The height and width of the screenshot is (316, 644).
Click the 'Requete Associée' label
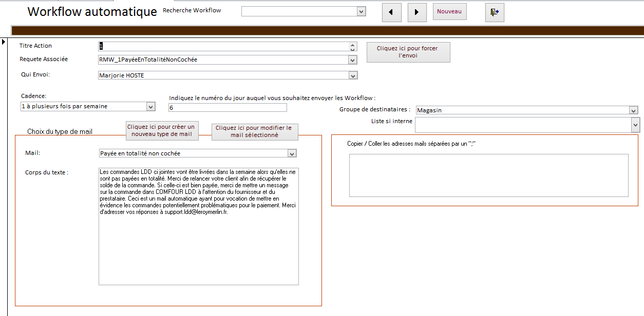[44, 60]
